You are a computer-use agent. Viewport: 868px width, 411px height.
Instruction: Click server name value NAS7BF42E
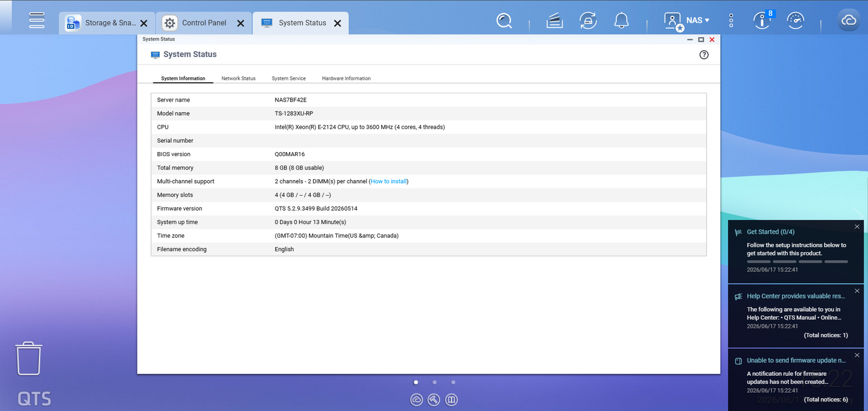pos(291,100)
